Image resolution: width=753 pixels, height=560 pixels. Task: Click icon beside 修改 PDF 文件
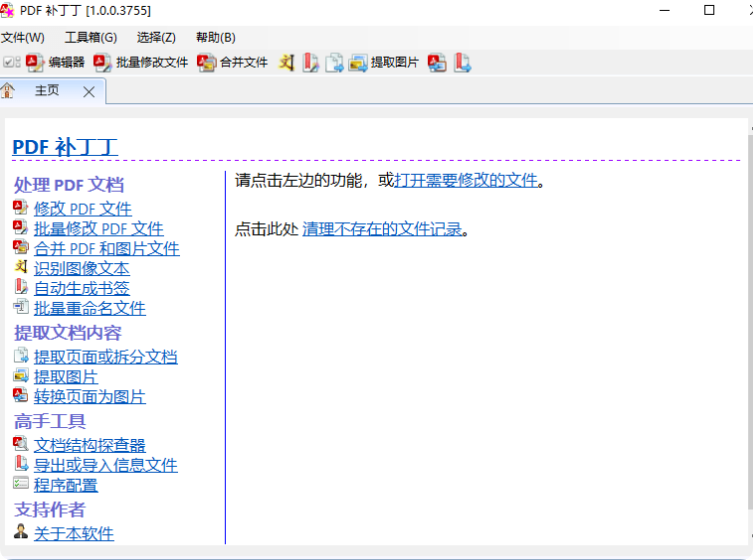[21, 207]
